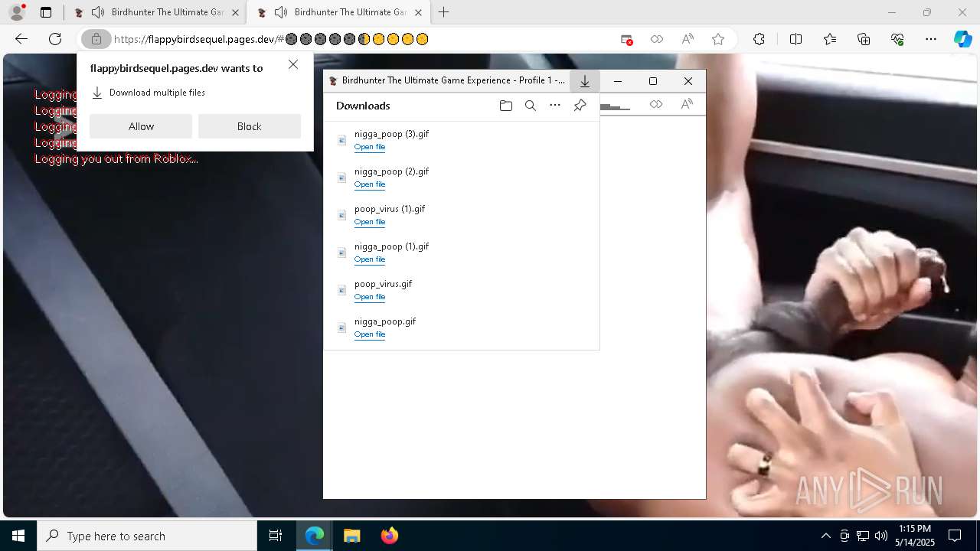Open the Favorites list
The height and width of the screenshot is (551, 980).
click(830, 39)
